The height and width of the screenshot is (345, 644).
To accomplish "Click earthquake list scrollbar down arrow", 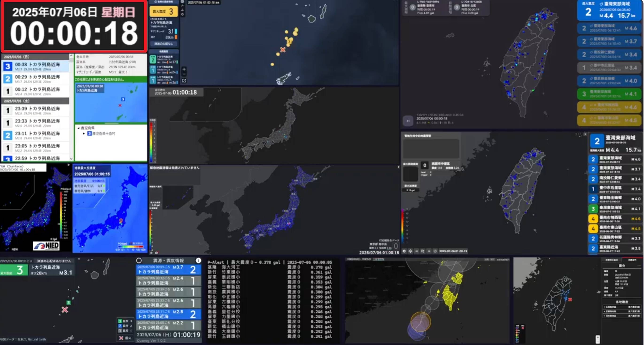I will click(71, 159).
